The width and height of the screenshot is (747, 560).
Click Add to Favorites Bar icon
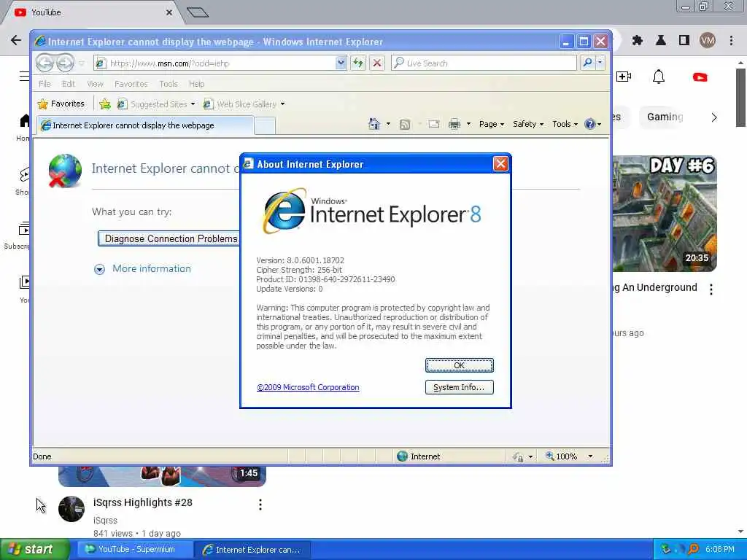(x=105, y=104)
